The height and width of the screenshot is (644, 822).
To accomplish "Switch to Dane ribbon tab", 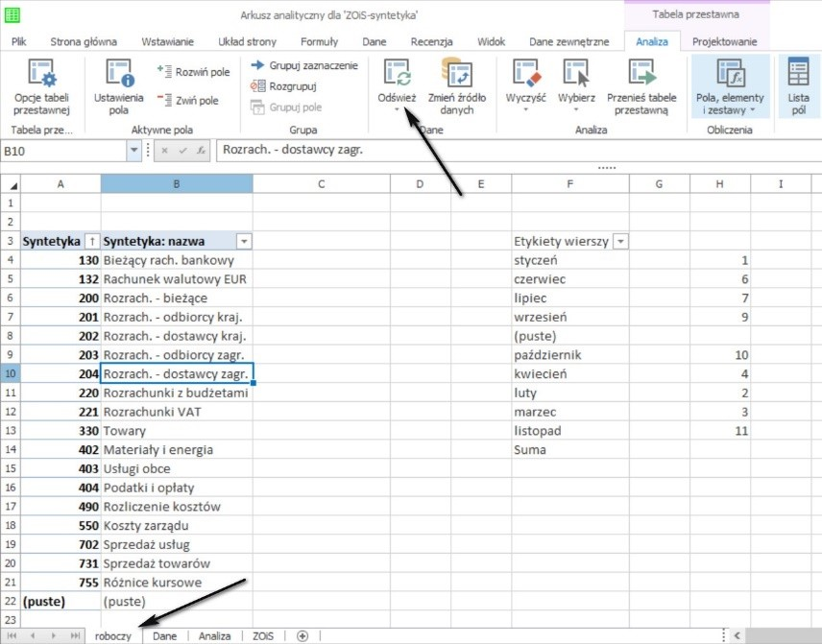I will coord(375,41).
